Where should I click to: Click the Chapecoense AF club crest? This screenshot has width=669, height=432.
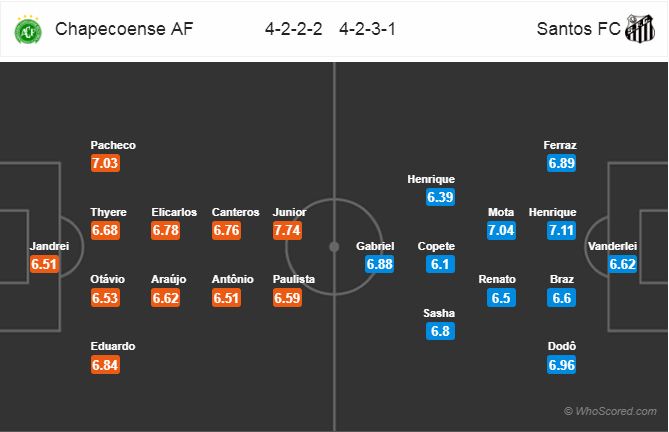[x=28, y=30]
